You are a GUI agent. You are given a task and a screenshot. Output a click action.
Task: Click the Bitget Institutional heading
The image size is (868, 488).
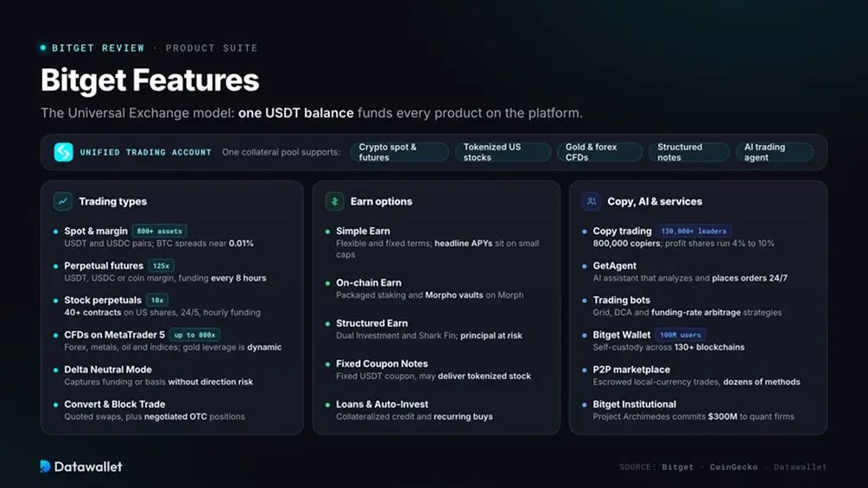(x=635, y=404)
